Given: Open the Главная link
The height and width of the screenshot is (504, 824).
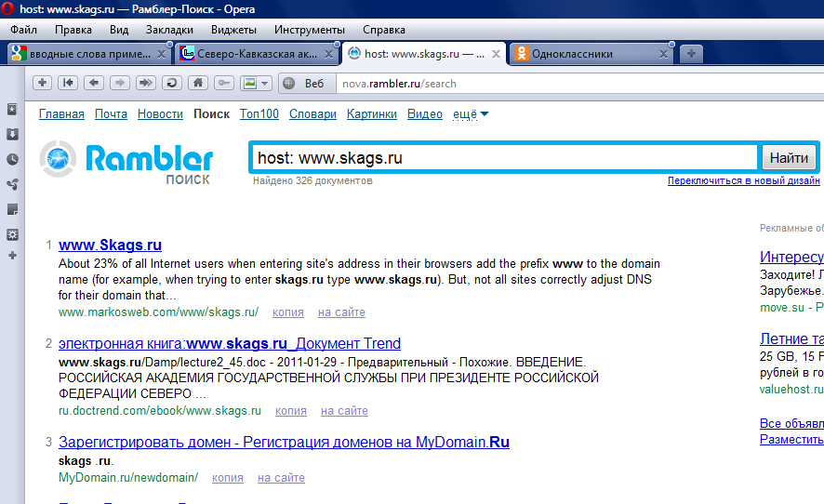Looking at the screenshot, I should tap(61, 114).
